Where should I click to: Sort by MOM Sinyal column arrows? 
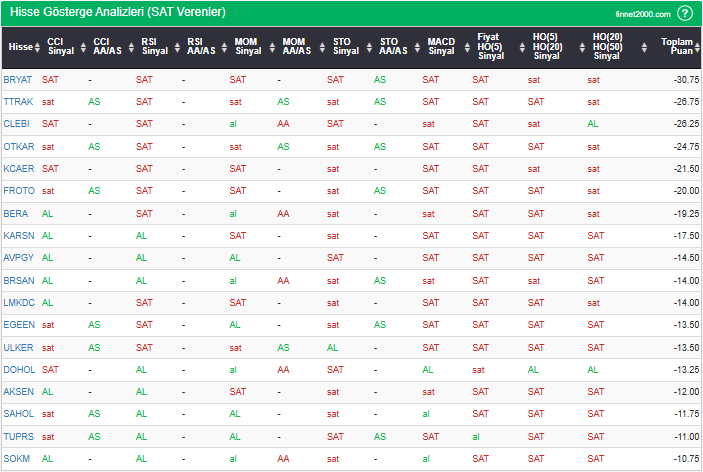pyautogui.click(x=272, y=47)
